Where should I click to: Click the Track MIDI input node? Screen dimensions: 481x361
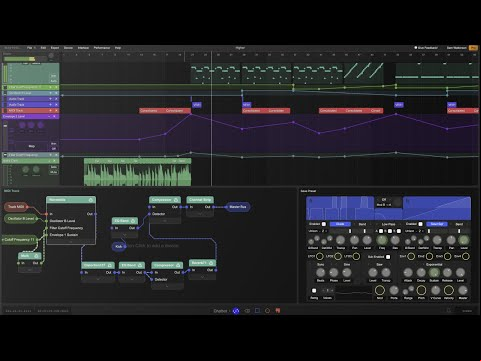16,207
